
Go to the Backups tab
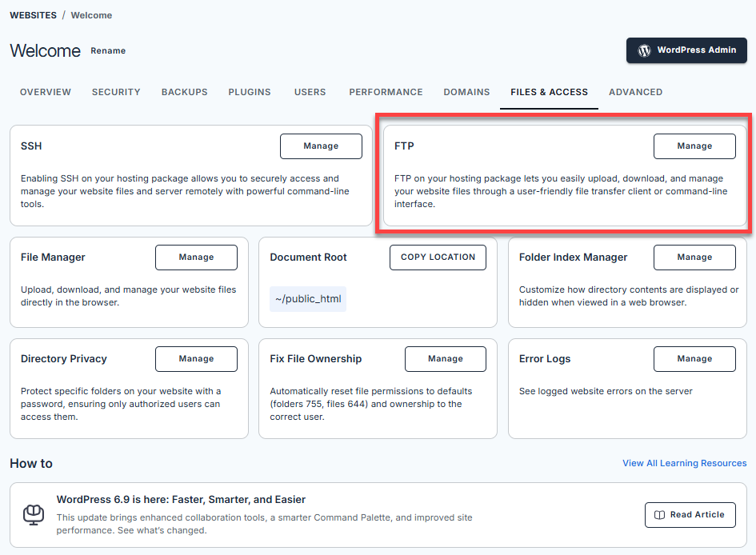(184, 92)
